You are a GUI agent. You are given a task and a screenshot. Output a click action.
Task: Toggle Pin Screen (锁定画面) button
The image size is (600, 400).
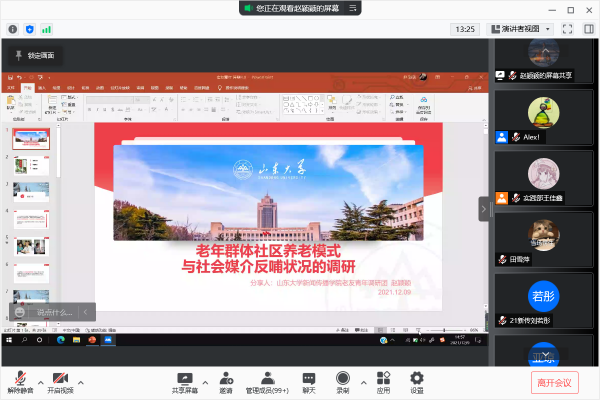click(x=34, y=54)
